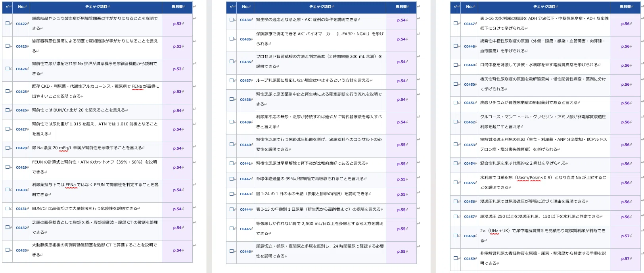Toggle the checkbox for C0441
This screenshot has width=644, height=273.
[x=231, y=163]
